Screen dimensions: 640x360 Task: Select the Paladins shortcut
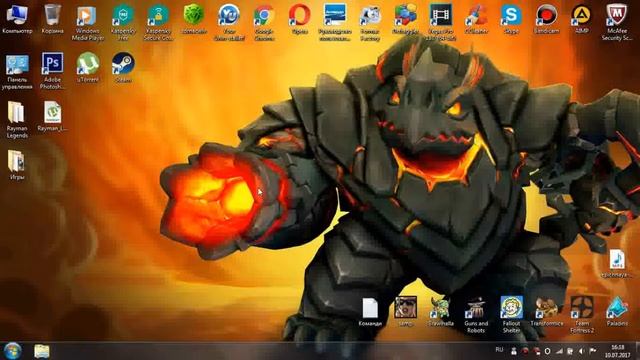click(x=617, y=312)
